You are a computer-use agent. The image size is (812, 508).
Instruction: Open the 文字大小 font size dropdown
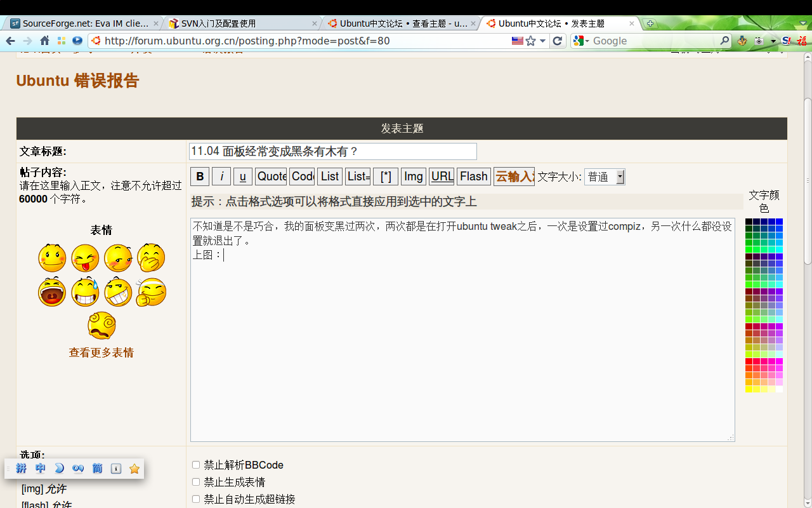(x=605, y=177)
